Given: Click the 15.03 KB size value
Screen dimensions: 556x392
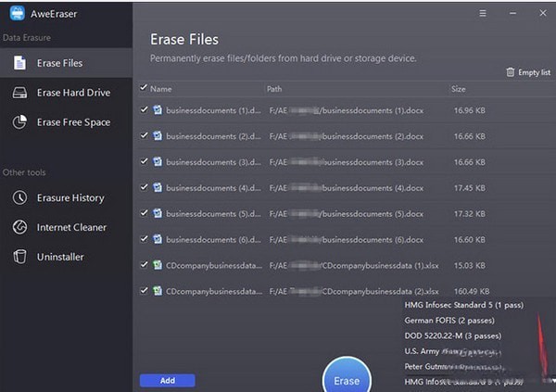Looking at the screenshot, I should click(x=470, y=265).
